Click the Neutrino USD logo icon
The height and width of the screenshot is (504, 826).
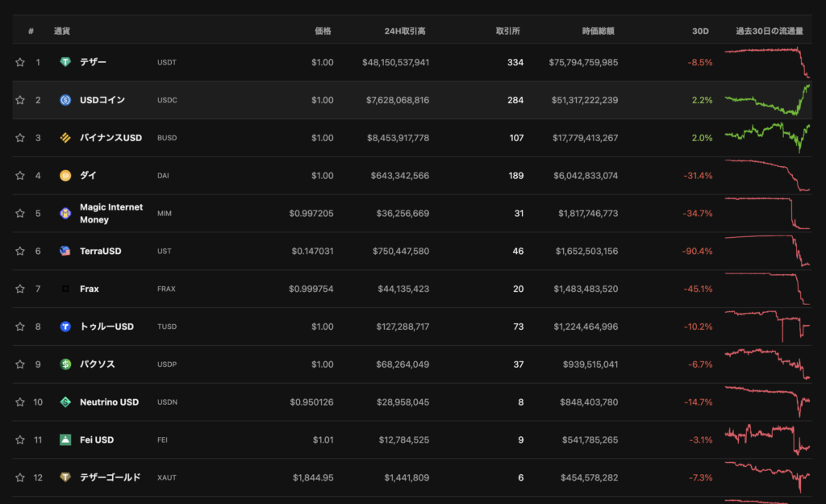pos(65,402)
